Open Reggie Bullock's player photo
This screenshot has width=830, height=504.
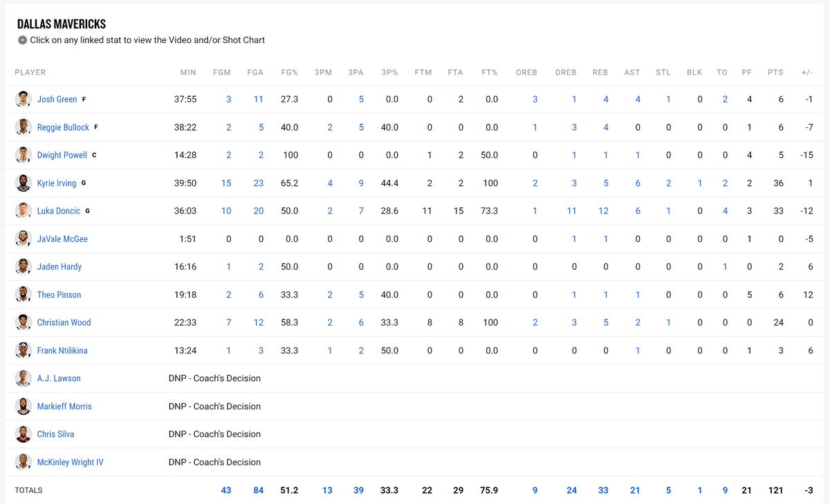click(x=24, y=127)
